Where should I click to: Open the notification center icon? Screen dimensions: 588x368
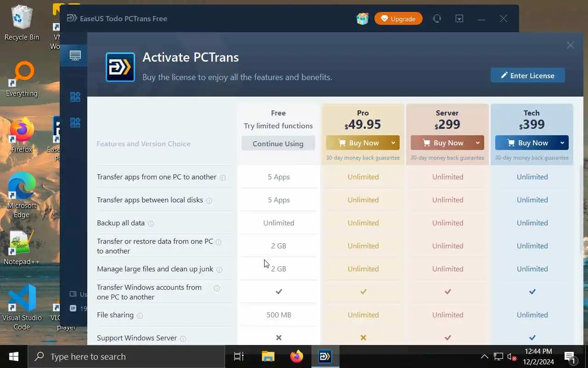[x=570, y=356]
